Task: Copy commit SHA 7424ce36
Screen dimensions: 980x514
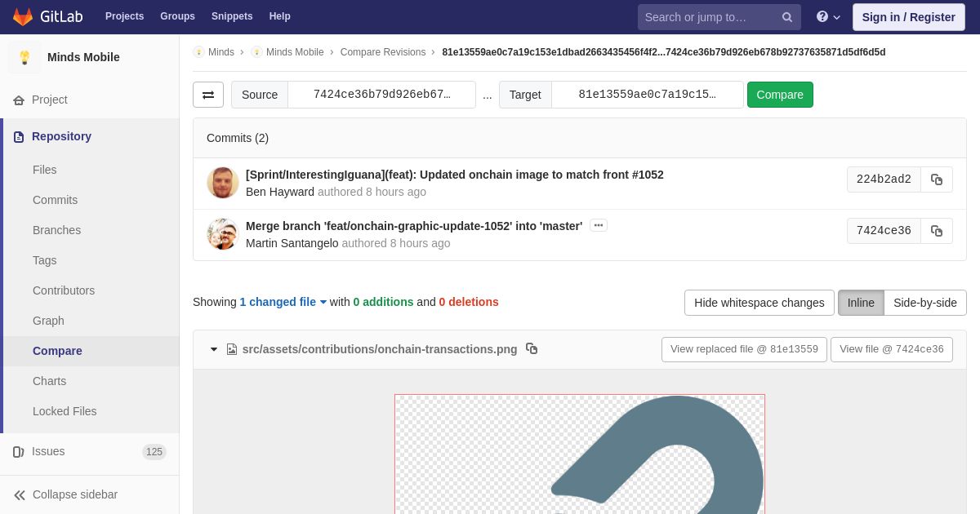Action: [937, 231]
